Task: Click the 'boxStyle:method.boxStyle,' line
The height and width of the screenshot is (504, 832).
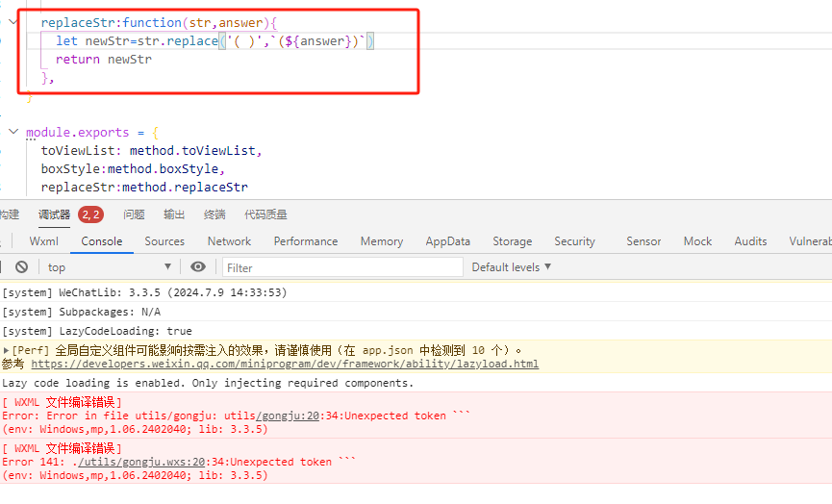Action: [x=133, y=168]
